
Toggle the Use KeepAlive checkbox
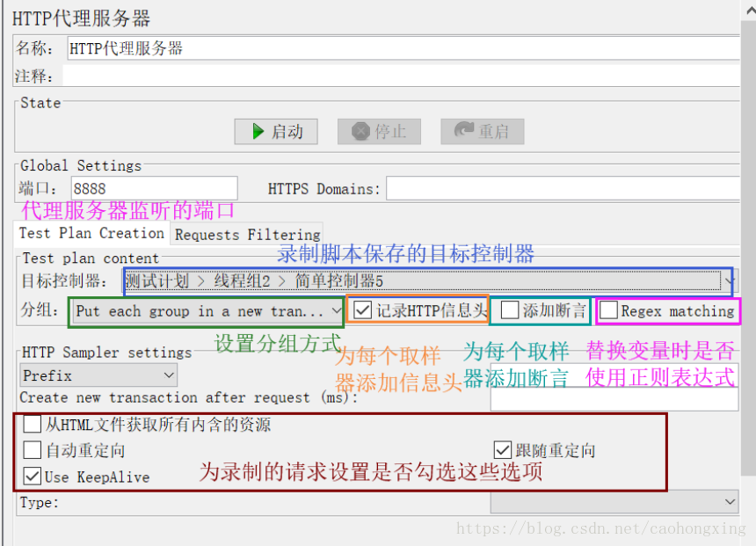(x=33, y=476)
